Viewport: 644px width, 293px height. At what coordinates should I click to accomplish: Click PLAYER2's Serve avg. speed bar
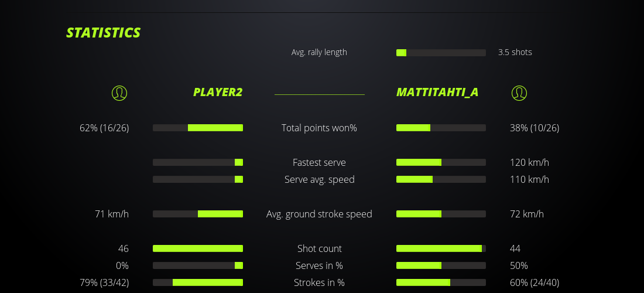(198, 179)
